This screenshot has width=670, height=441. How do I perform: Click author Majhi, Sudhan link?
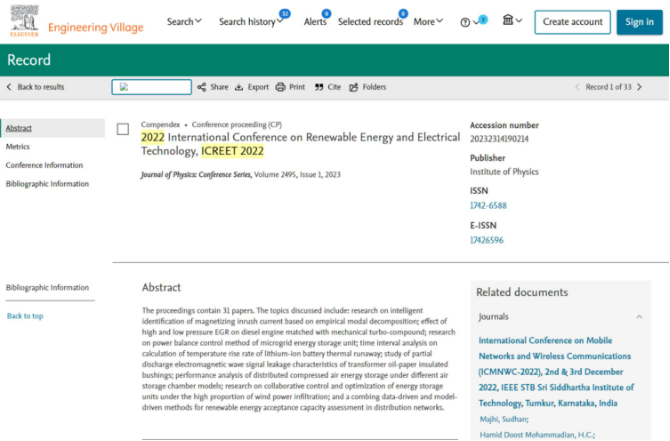point(504,419)
